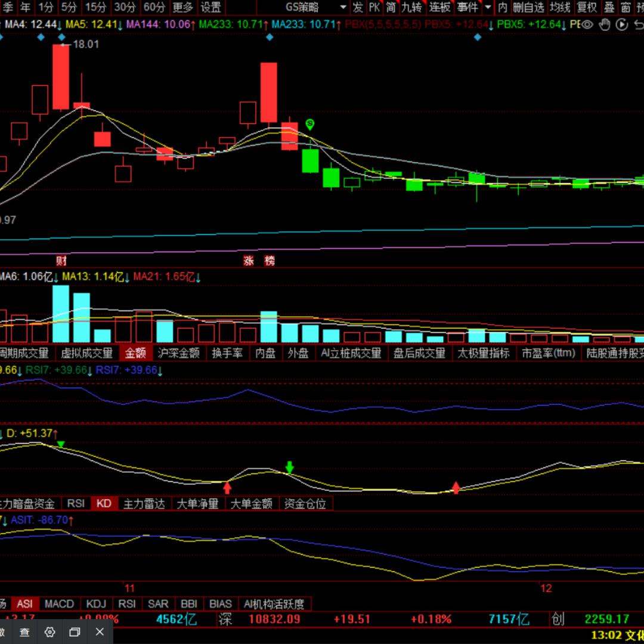Viewport: 644px width, 644px height.
Task: Toggle the 复权 price adjustment option
Action: click(587, 7)
